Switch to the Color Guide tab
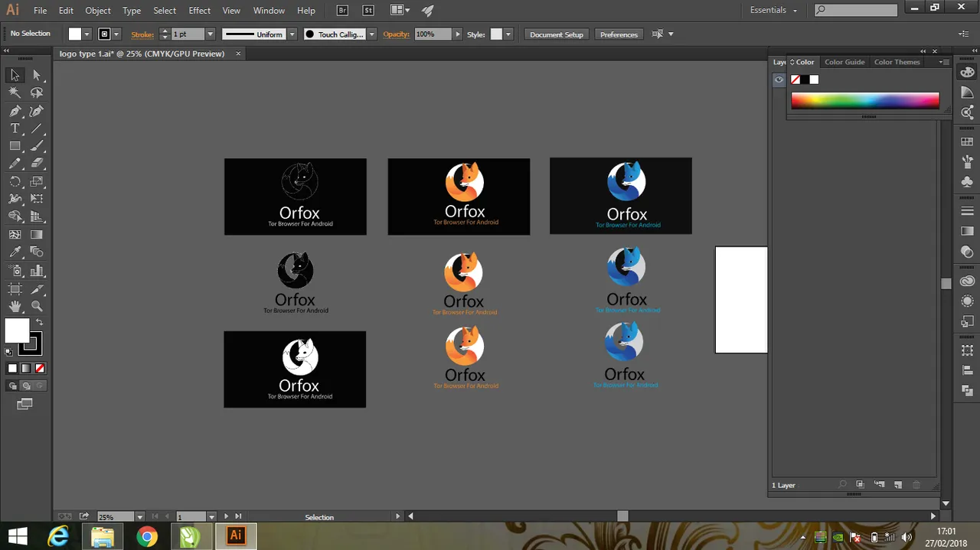The height and width of the screenshot is (550, 980). (x=844, y=62)
